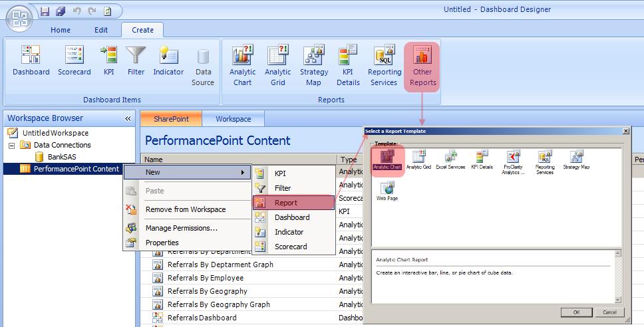Expand the New submenu in context menu
The width and height of the screenshot is (644, 327).
click(x=188, y=172)
